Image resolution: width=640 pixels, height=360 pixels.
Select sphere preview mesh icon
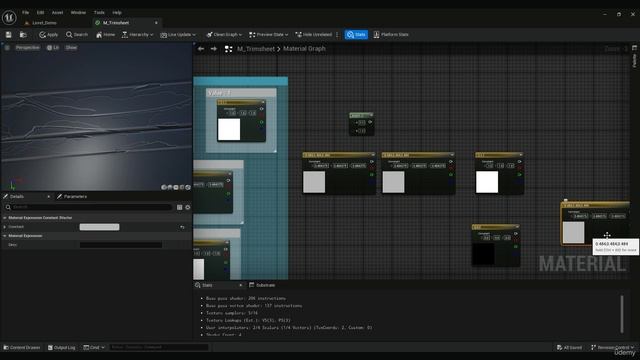[170, 187]
